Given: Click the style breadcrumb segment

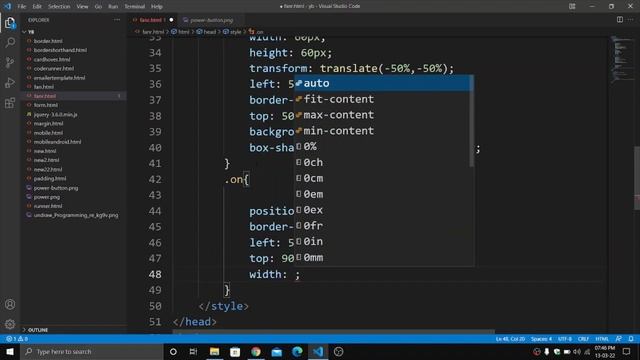Looking at the screenshot, I should 236,32.
